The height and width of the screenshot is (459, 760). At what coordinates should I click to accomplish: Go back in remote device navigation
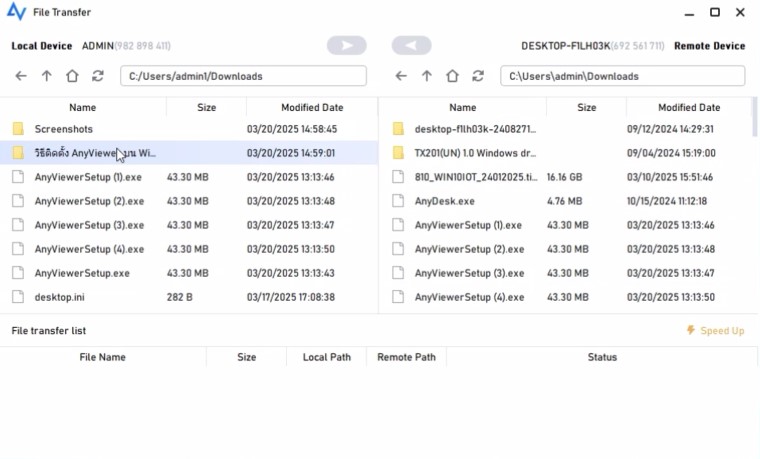[x=401, y=76]
